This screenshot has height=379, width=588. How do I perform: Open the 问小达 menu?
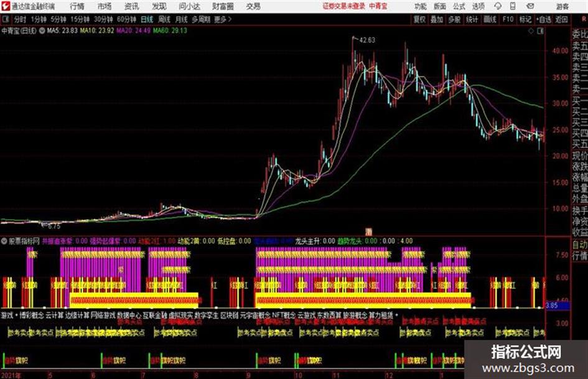(x=189, y=6)
